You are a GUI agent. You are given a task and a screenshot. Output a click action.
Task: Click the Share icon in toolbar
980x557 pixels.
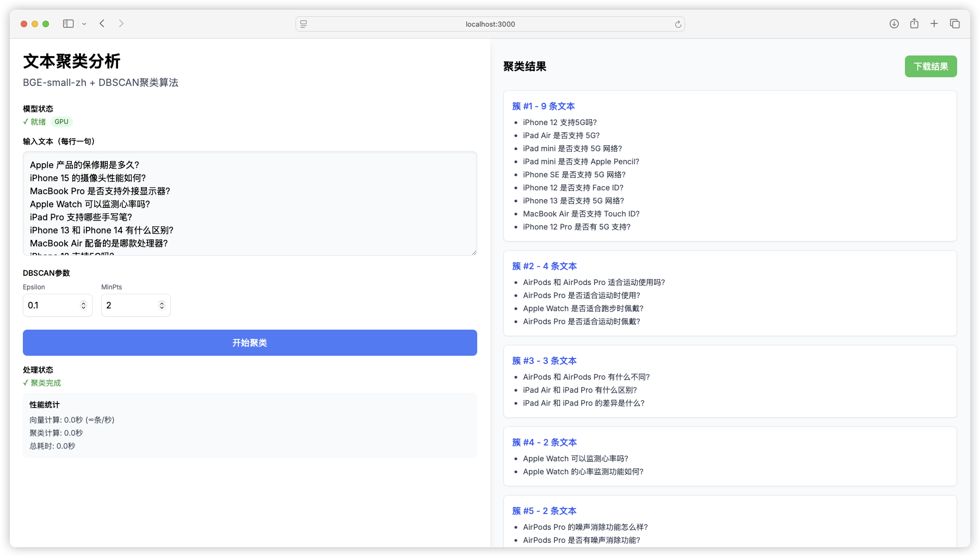(914, 23)
